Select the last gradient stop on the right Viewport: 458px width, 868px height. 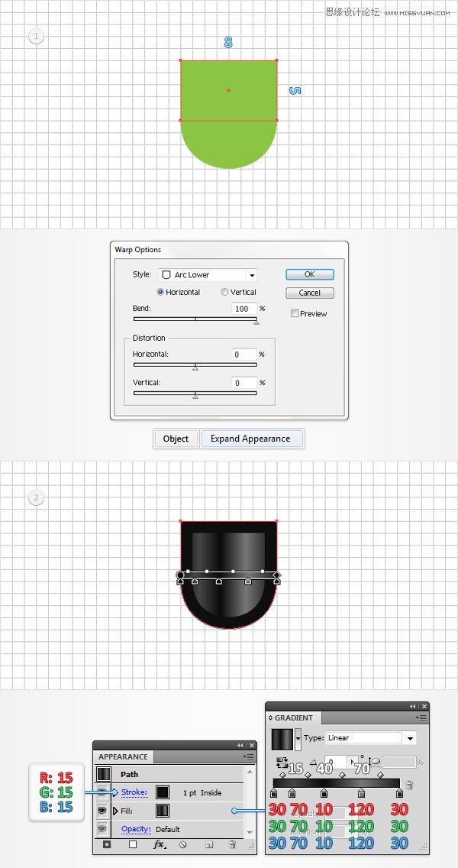[399, 794]
